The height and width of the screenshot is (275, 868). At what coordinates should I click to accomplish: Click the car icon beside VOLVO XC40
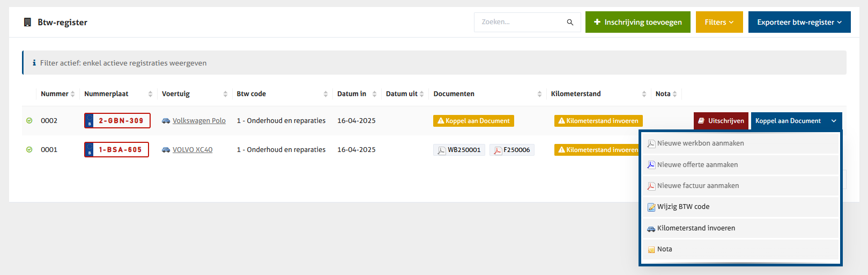(166, 150)
